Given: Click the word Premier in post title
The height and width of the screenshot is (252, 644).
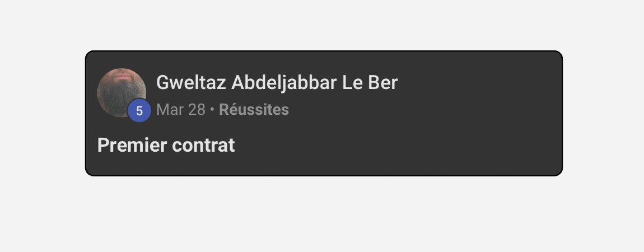Looking at the screenshot, I should point(132,145).
